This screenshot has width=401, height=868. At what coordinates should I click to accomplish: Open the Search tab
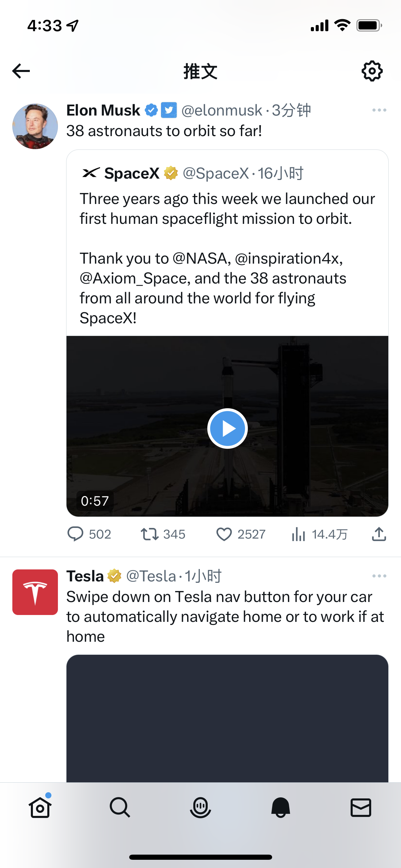coord(120,807)
